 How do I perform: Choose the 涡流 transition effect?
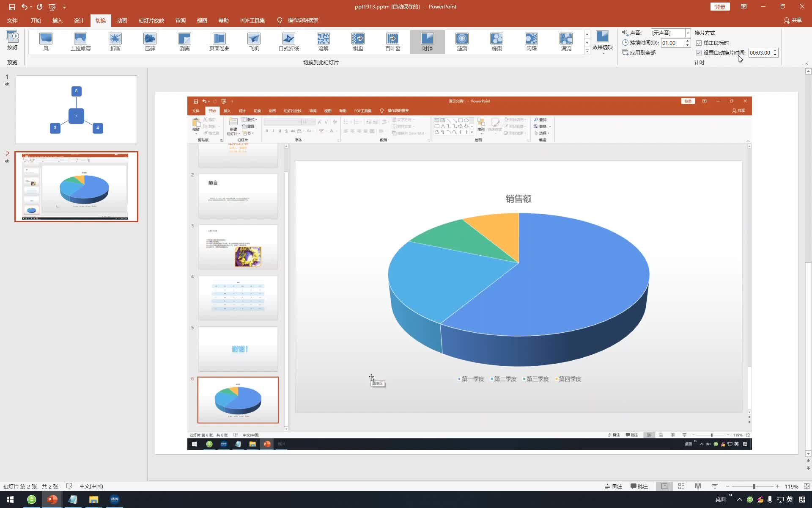click(x=566, y=42)
